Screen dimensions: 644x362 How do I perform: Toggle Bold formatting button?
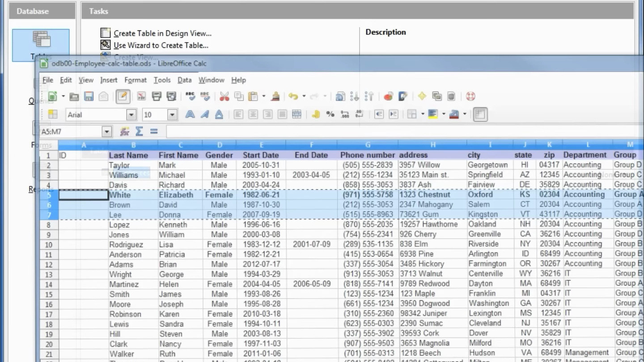coord(190,114)
